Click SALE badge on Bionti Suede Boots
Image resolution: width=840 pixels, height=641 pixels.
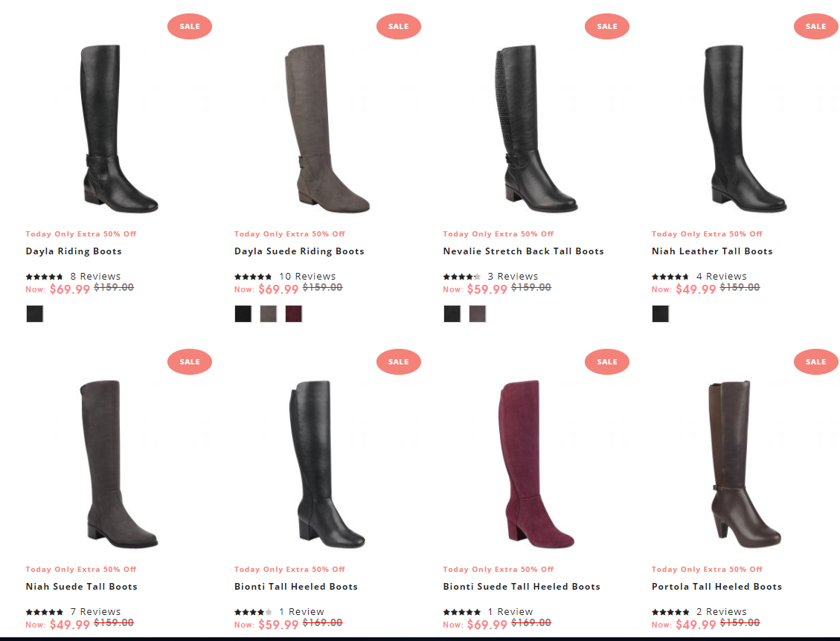pyautogui.click(x=607, y=361)
